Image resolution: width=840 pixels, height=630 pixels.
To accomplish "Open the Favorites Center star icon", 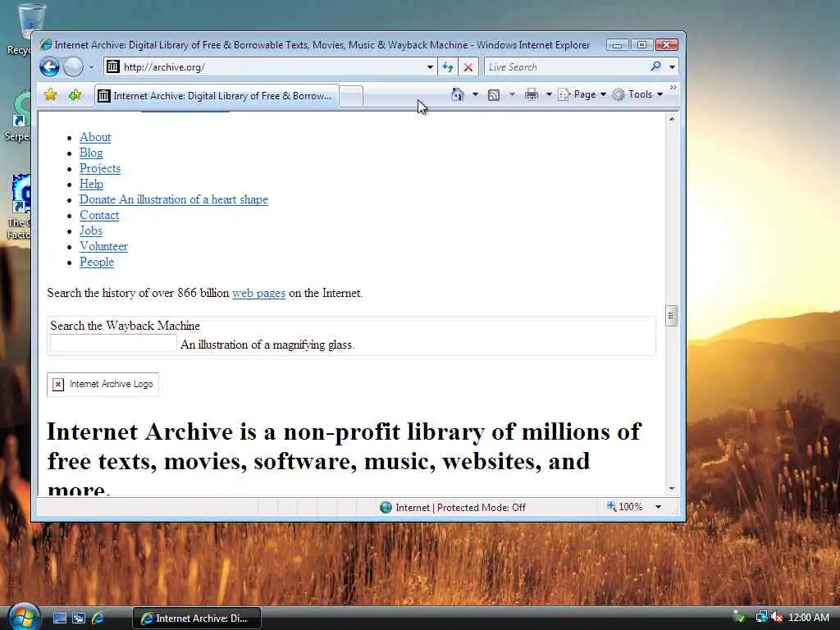I will (50, 95).
